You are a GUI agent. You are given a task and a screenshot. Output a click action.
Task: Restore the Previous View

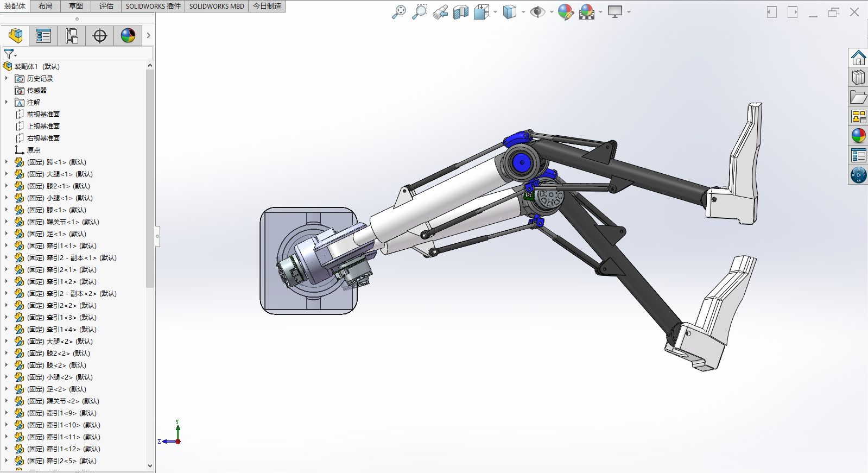tap(440, 12)
